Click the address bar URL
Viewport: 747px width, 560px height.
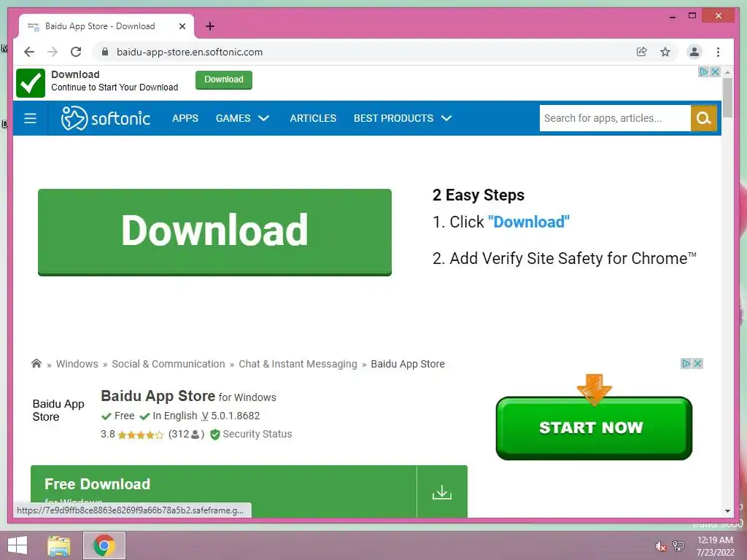190,52
